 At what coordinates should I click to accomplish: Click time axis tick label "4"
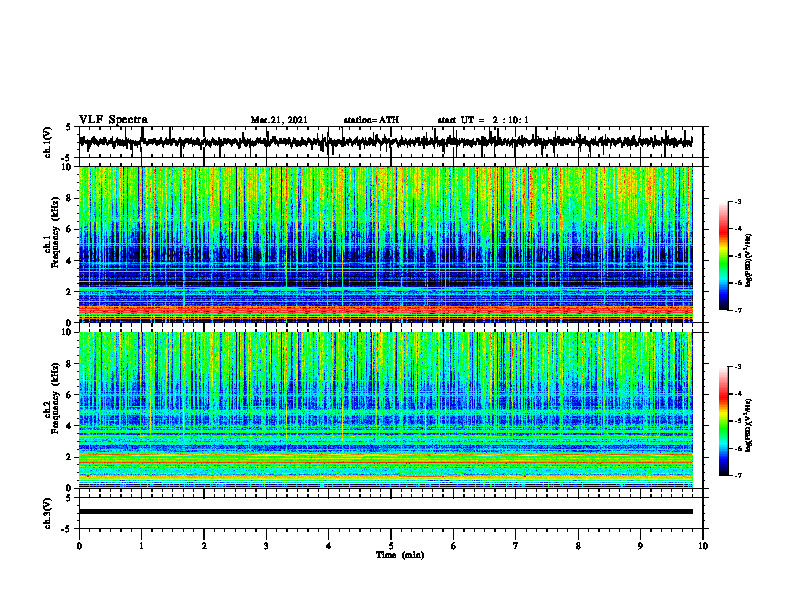tap(329, 546)
